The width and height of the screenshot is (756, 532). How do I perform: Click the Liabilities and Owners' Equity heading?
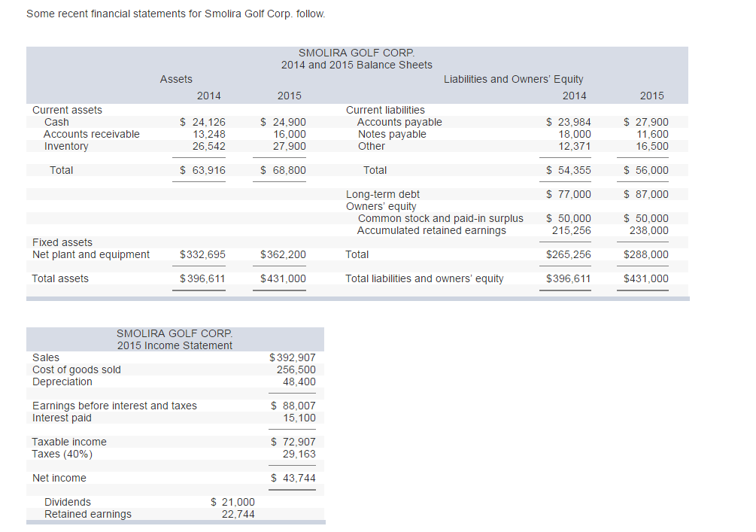tap(514, 79)
